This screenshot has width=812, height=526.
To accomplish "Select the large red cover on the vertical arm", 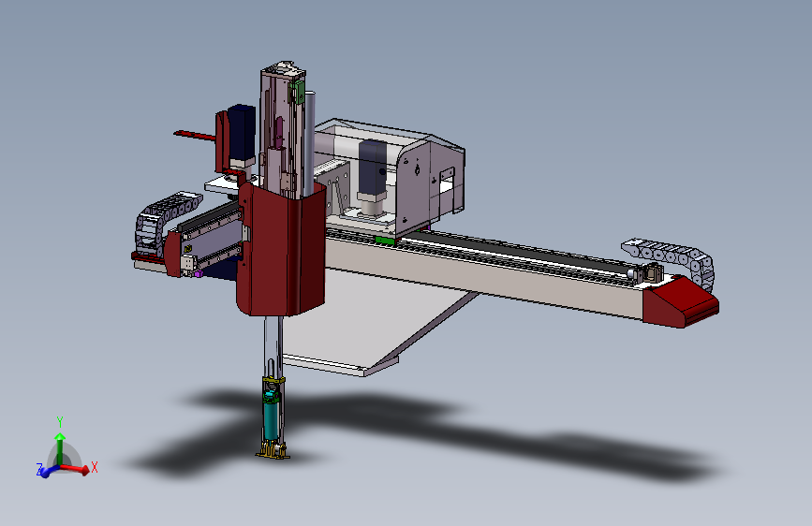I will [x=281, y=250].
